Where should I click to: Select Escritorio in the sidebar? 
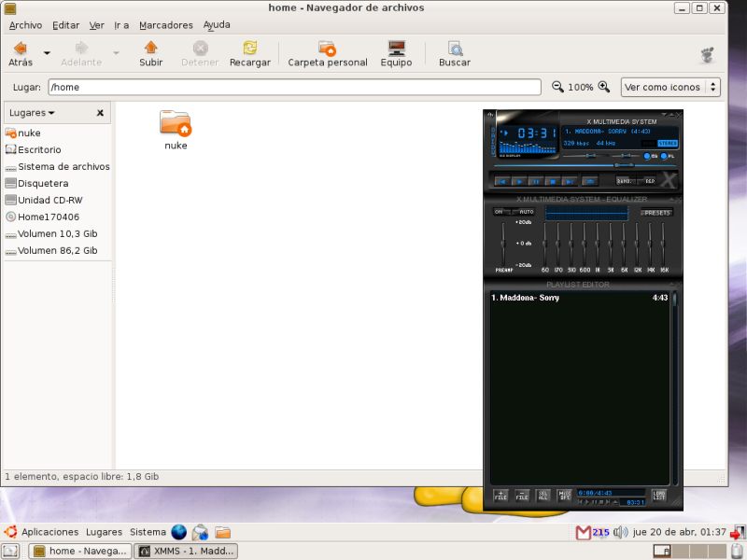(33, 149)
